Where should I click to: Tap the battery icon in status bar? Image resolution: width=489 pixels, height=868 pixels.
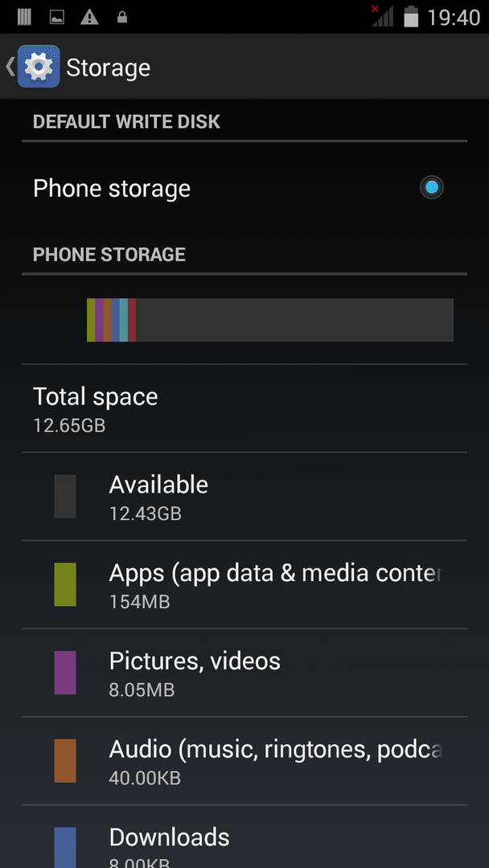point(411,17)
